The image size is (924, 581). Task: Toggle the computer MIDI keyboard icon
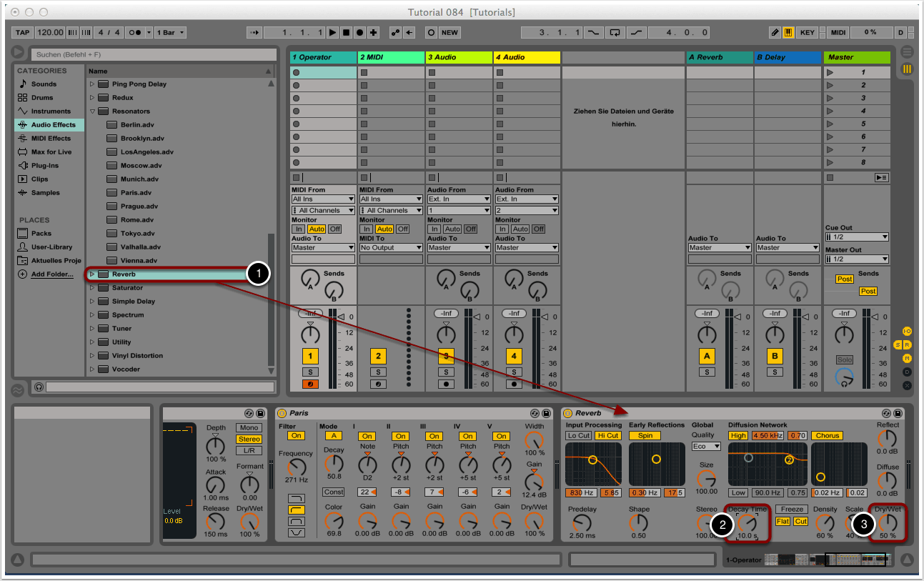(788, 32)
